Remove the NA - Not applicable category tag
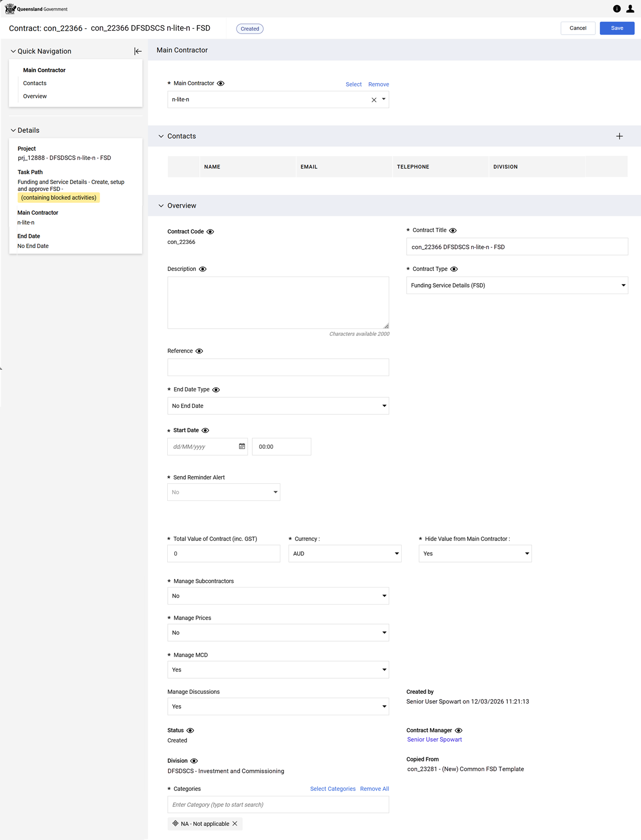The width and height of the screenshot is (641, 840). (x=235, y=823)
